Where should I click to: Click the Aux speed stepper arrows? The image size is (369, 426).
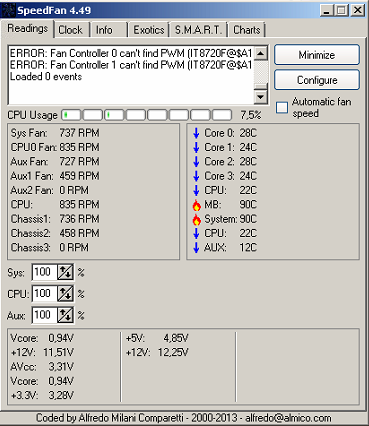[65, 315]
